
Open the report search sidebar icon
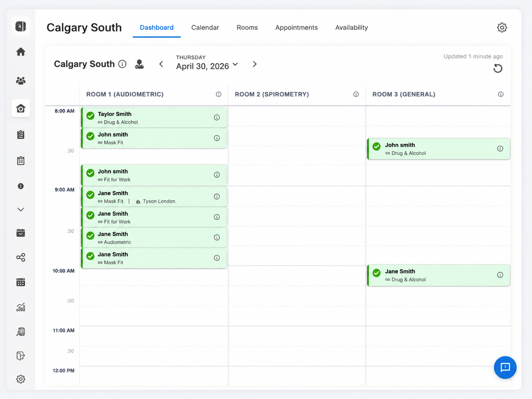coord(21,332)
